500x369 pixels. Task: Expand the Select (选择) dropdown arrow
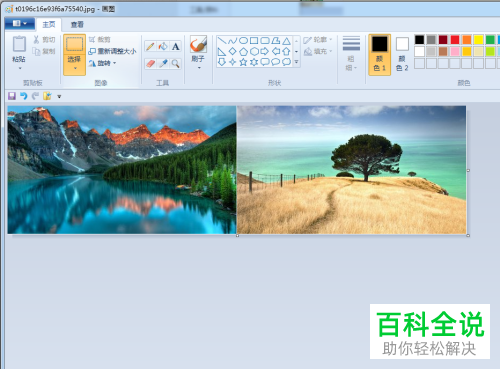75,68
